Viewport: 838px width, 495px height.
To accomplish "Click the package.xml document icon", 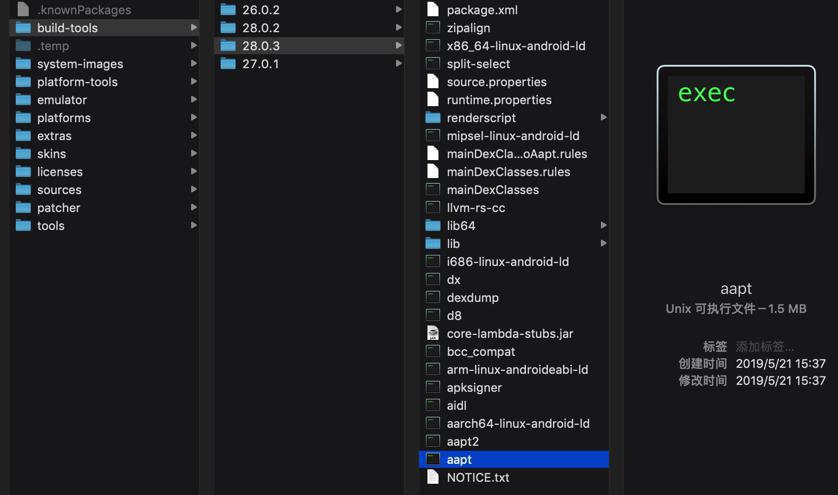I will click(433, 10).
